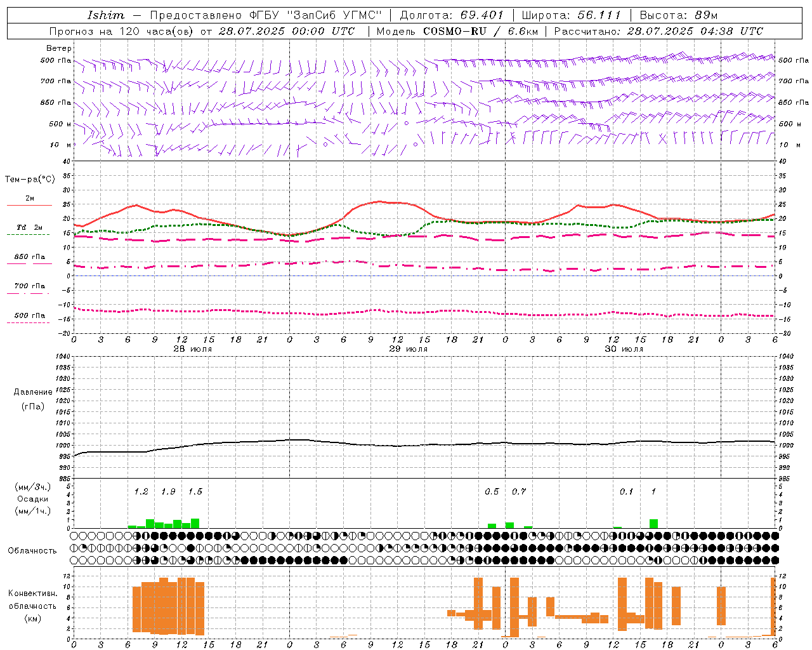
Task: Select the "Td 2м" dew point legend entry
Action: (29, 227)
